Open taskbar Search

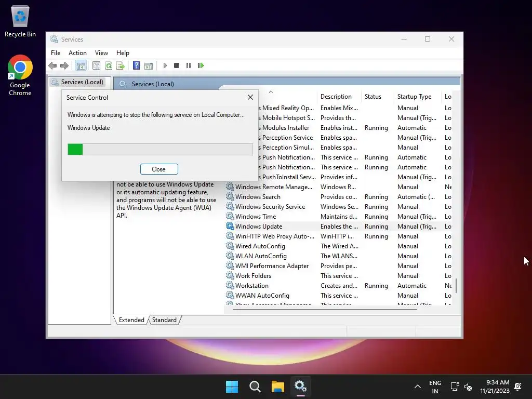point(255,387)
